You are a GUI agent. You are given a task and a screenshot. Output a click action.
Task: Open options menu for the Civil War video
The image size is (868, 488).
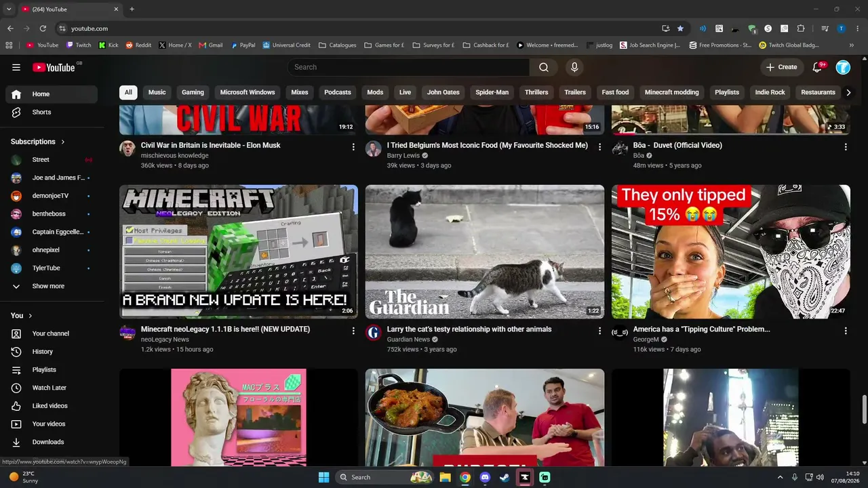coord(353,147)
